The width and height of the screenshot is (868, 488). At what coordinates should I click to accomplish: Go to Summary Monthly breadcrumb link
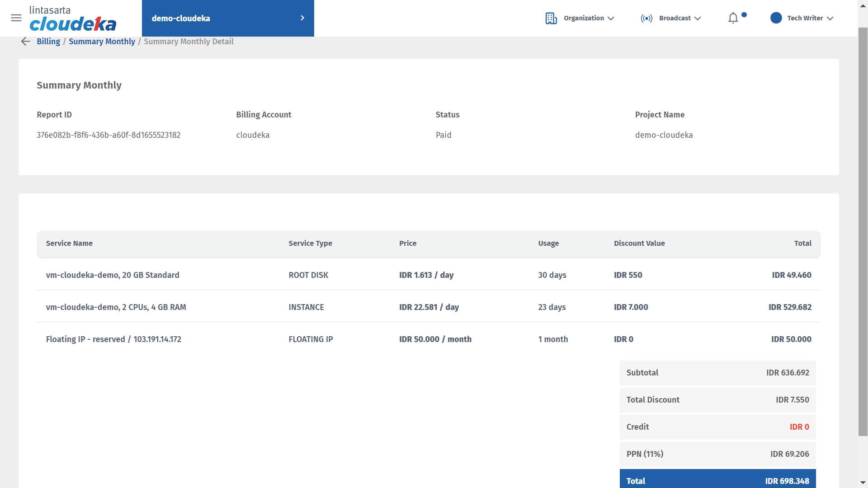(102, 42)
